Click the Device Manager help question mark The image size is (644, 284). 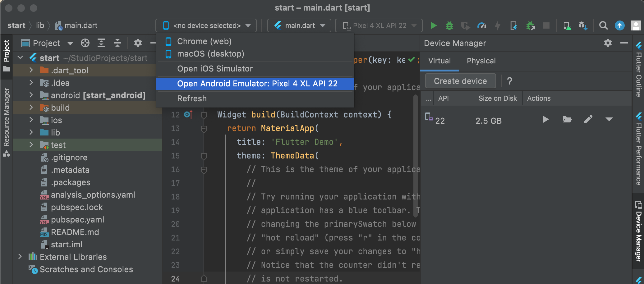click(x=510, y=81)
